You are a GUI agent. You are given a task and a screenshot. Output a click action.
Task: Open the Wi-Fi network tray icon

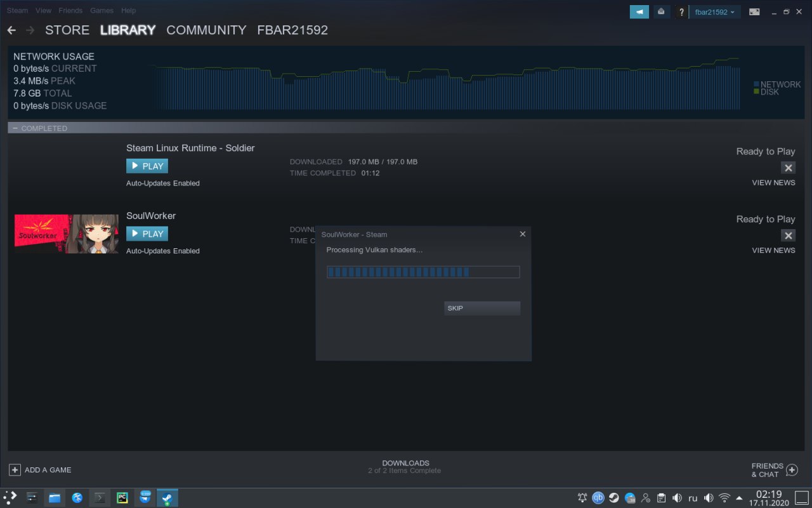pos(724,498)
